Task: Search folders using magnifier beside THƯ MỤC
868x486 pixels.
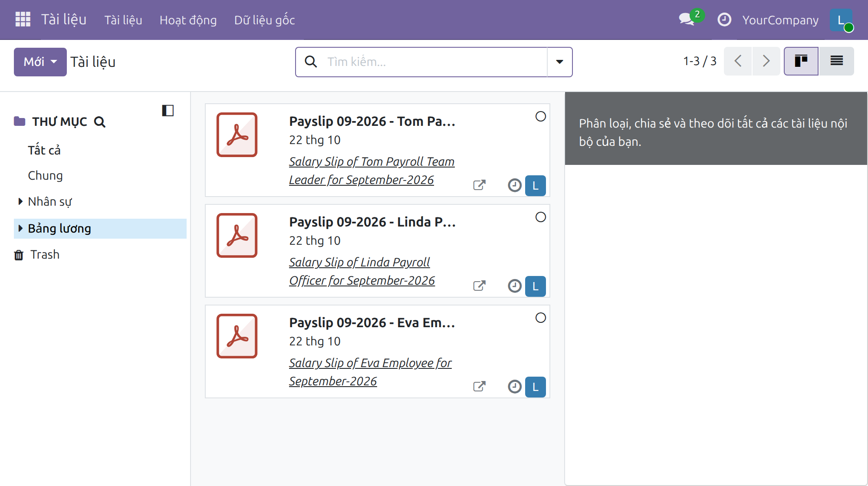Action: [x=100, y=122]
